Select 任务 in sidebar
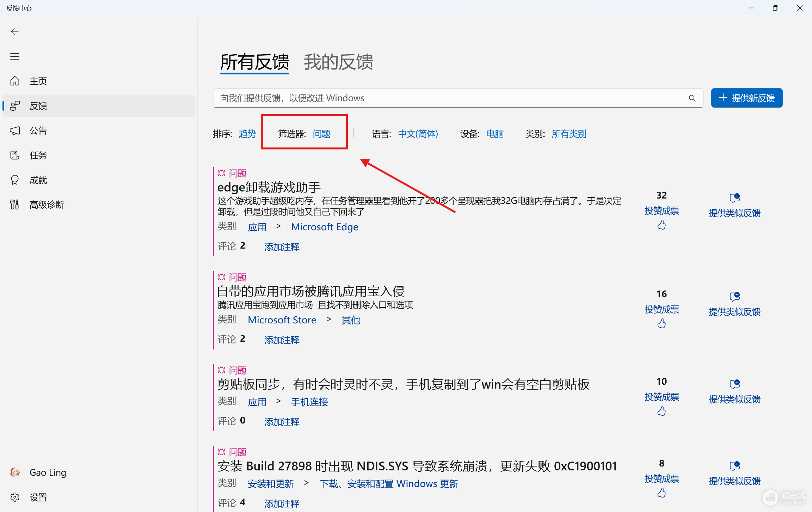The height and width of the screenshot is (512, 812). (x=99, y=155)
